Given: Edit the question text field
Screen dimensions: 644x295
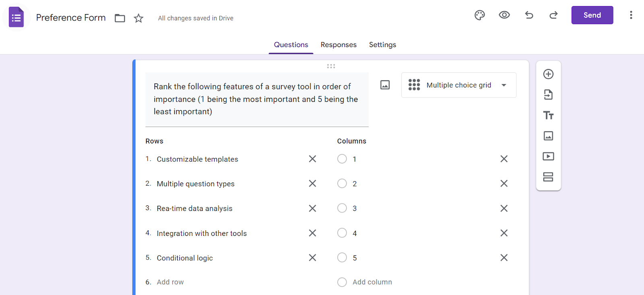Looking at the screenshot, I should click(x=257, y=99).
